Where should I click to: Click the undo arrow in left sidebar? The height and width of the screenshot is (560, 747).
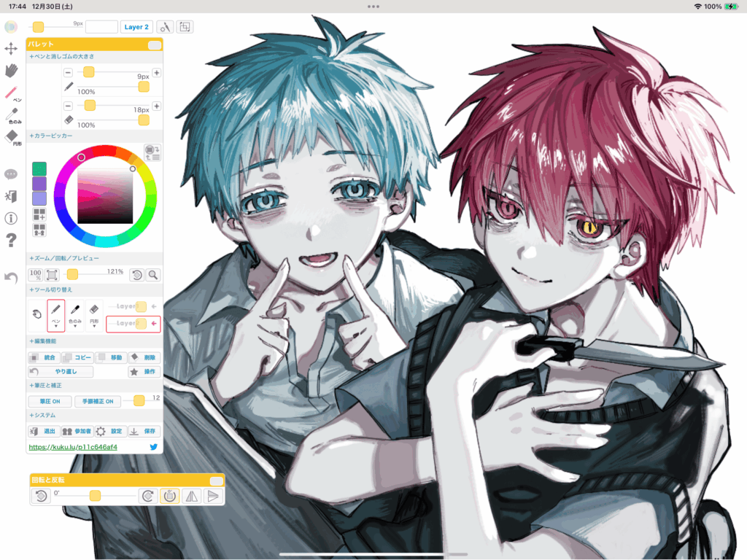[11, 278]
